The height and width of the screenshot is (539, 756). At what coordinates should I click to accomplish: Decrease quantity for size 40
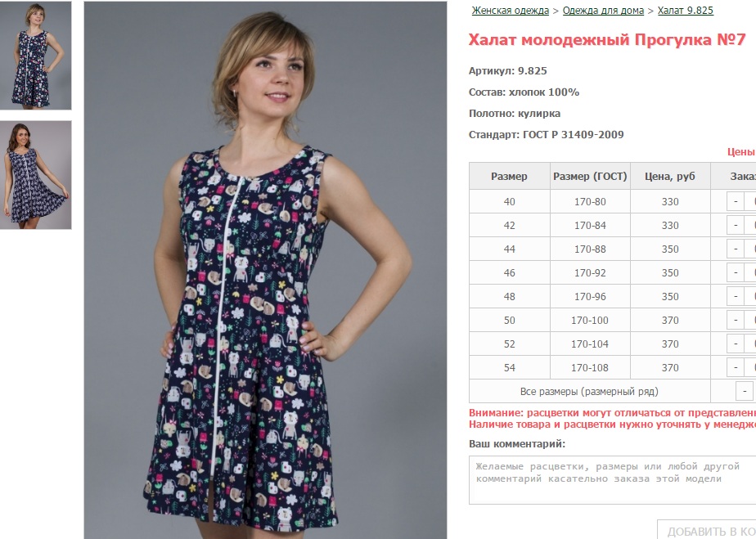[x=736, y=201]
